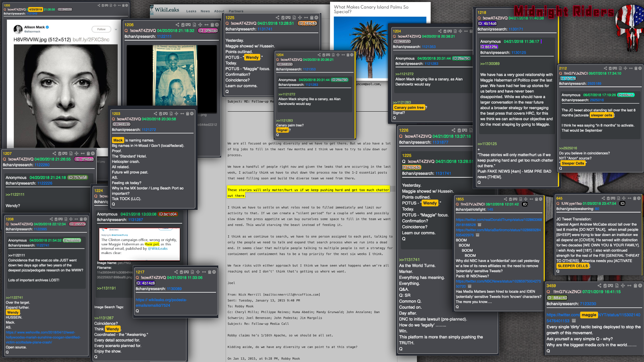Screen dimensions: 644x362
Task: Click the clipboard copy icon on post 3459
Action: [x=635, y=286]
